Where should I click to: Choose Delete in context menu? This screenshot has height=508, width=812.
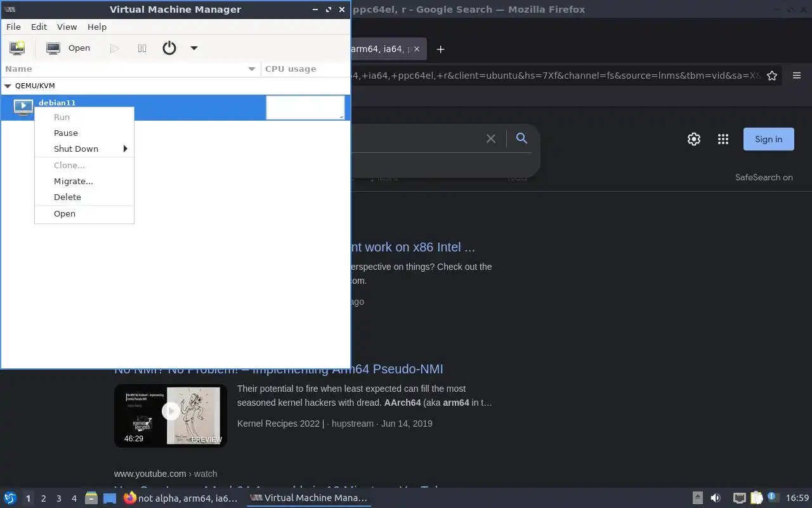point(84,197)
